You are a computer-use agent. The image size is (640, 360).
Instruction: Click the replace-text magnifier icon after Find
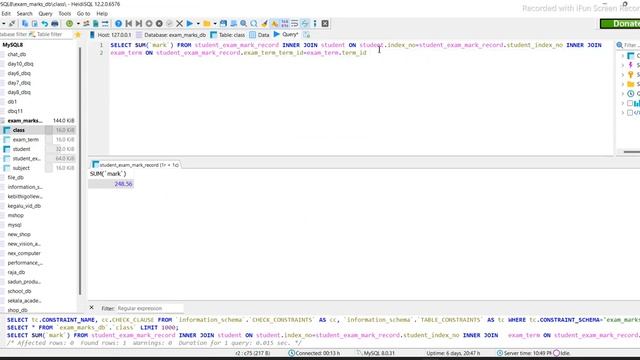coord(254,24)
